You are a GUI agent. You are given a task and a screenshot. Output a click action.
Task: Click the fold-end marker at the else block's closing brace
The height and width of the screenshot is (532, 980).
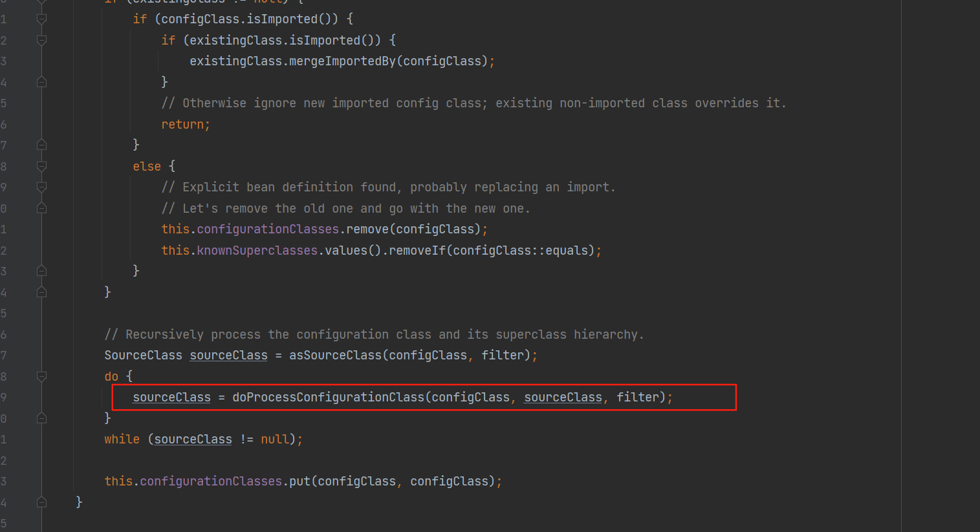[41, 271]
